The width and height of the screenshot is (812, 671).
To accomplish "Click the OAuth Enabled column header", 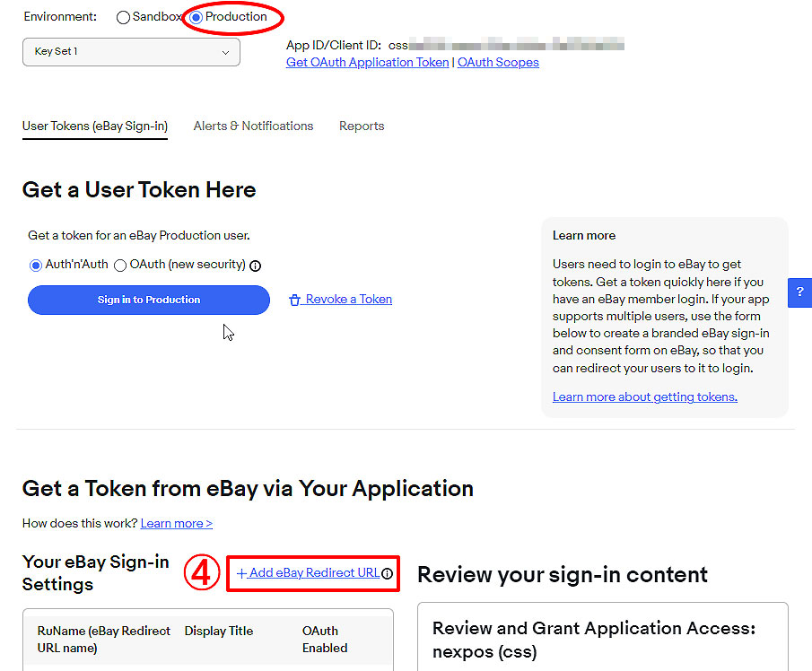I will coord(325,639).
